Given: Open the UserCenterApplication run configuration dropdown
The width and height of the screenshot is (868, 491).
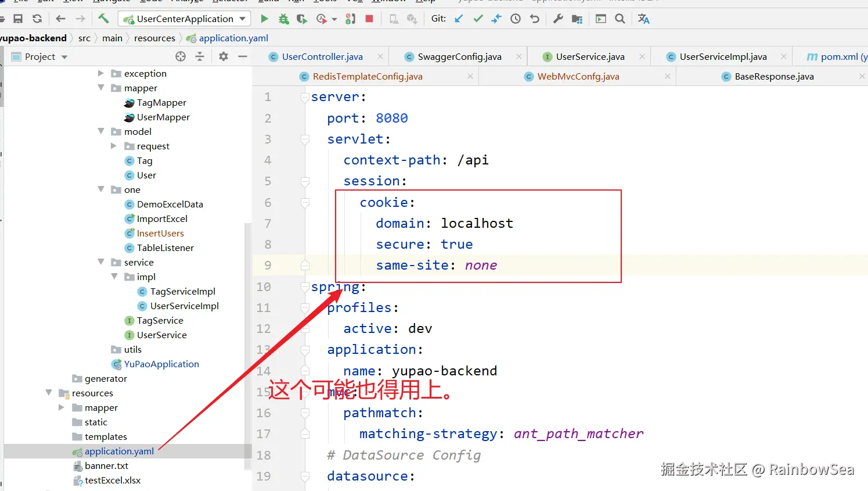Looking at the screenshot, I should click(243, 19).
